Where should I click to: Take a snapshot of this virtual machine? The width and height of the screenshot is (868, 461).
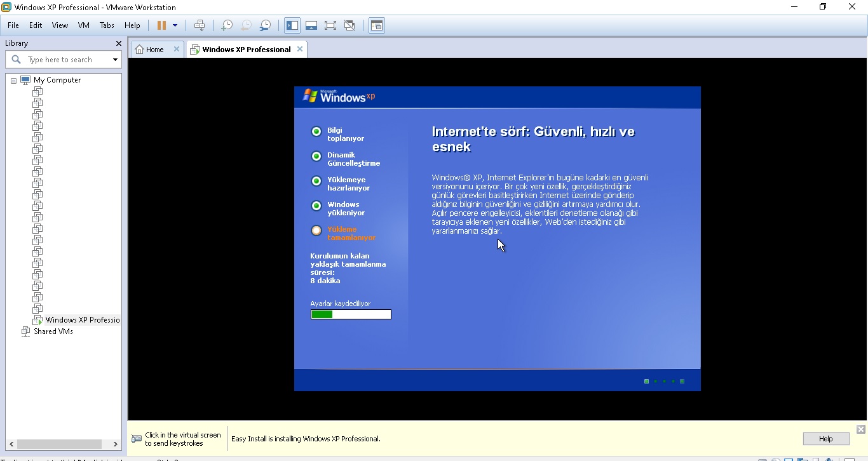pyautogui.click(x=227, y=25)
